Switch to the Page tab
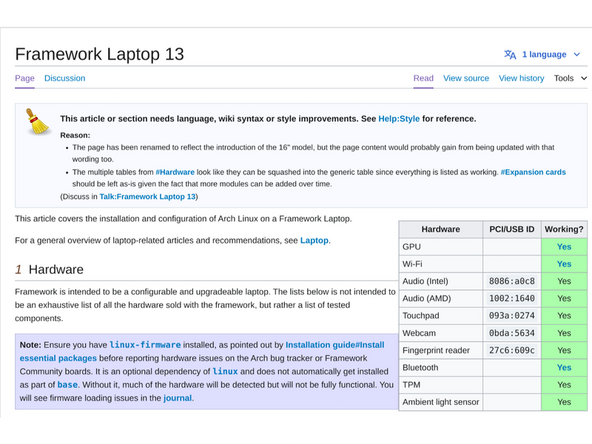This screenshot has width=592, height=444. tap(25, 78)
